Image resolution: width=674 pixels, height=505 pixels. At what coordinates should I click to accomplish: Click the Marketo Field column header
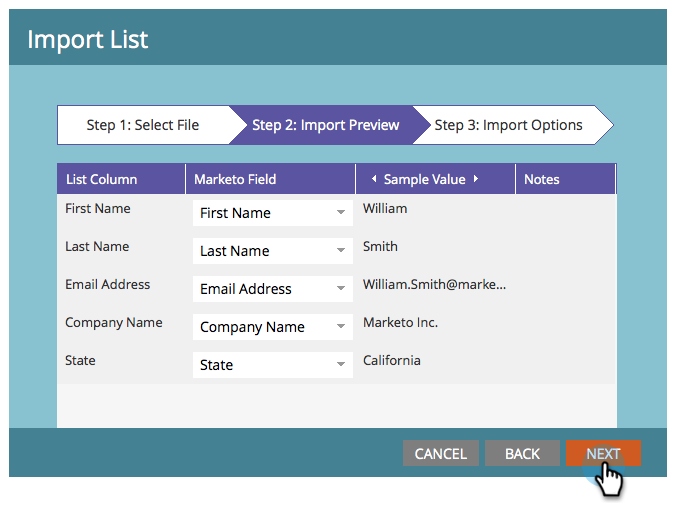[x=235, y=179]
